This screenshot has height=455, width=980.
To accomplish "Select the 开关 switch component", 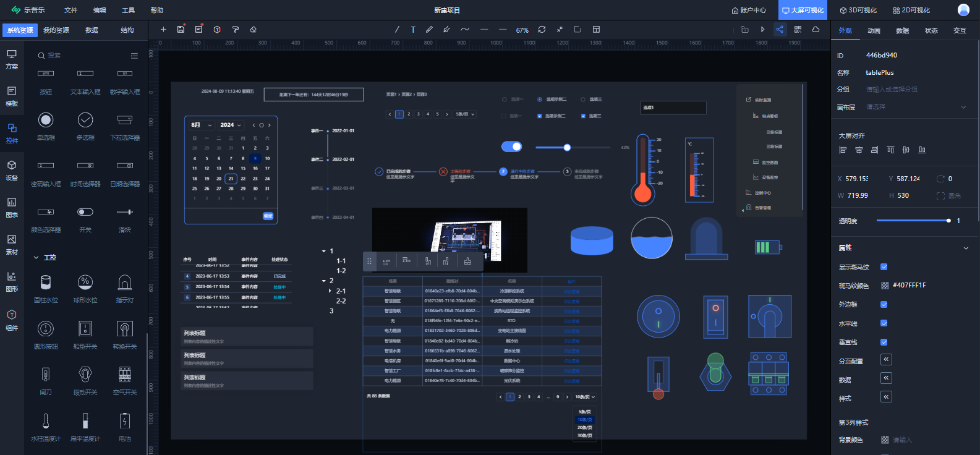I will 85,218.
